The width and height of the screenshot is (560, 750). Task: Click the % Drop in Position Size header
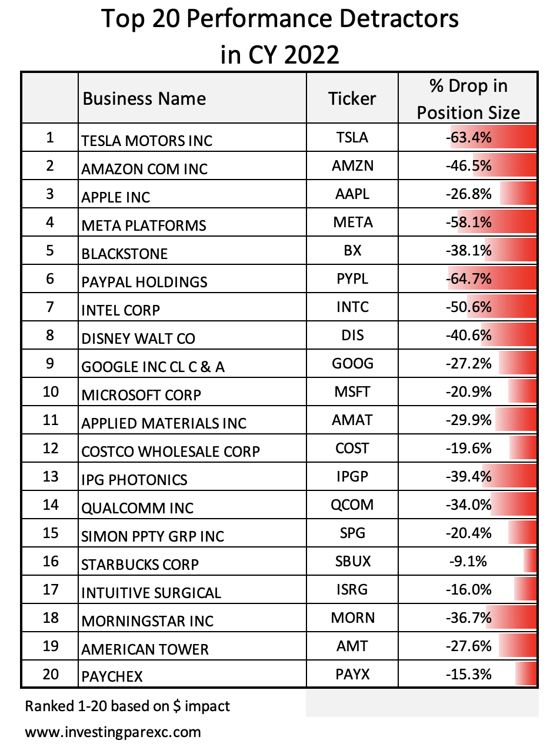[468, 98]
